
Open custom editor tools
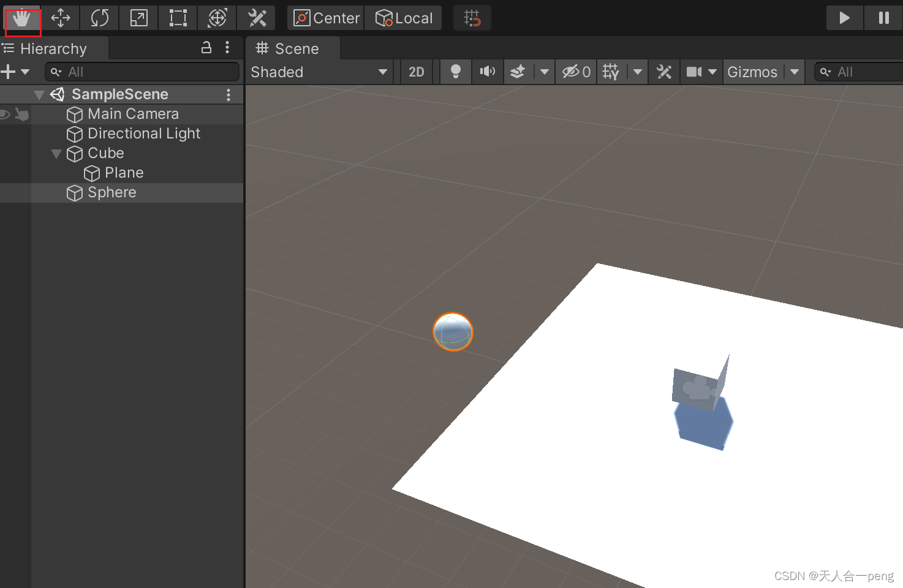[257, 18]
